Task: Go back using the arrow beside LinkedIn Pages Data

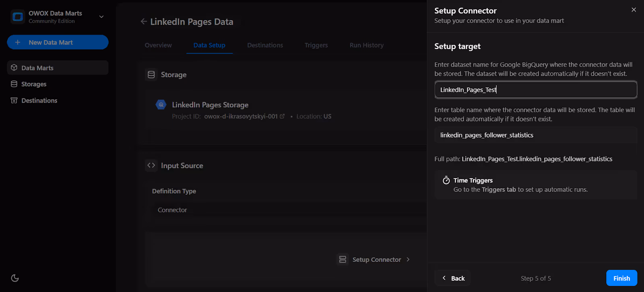Action: [144, 21]
